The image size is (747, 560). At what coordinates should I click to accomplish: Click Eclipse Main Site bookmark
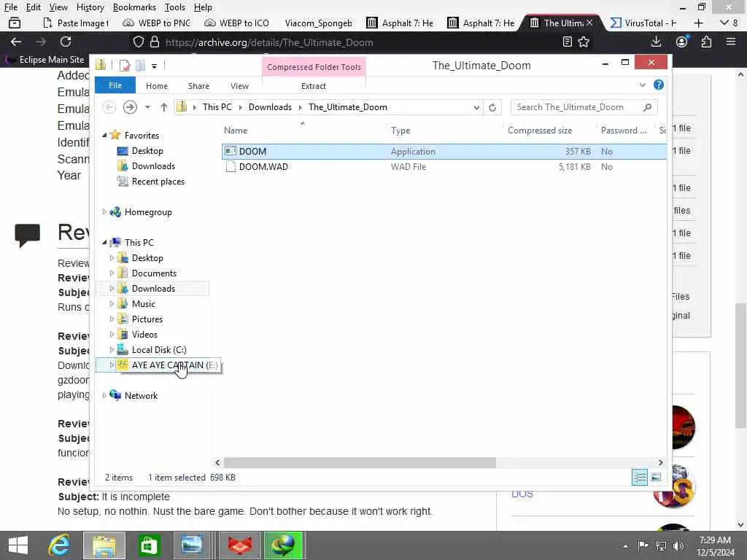point(46,60)
